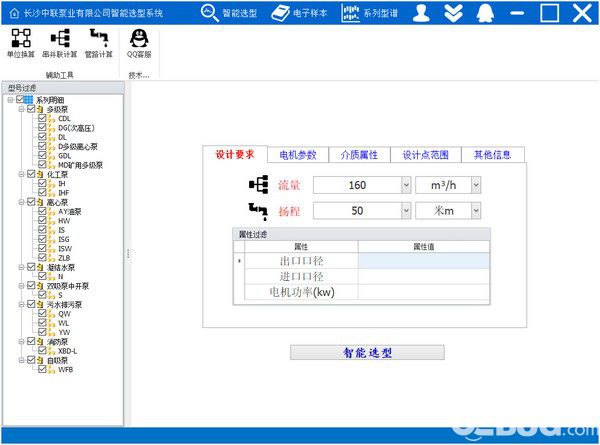Collapse the 系列明细 root node

point(10,100)
